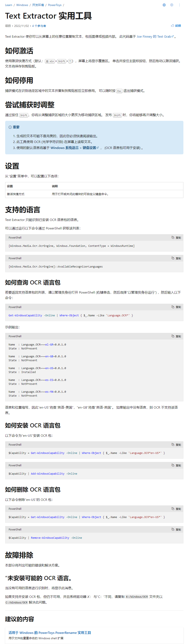Viewport: 189px width, 644px height.
Task: Copy the install $Capability = Get-WindowsCapability code
Action: click(x=176, y=445)
